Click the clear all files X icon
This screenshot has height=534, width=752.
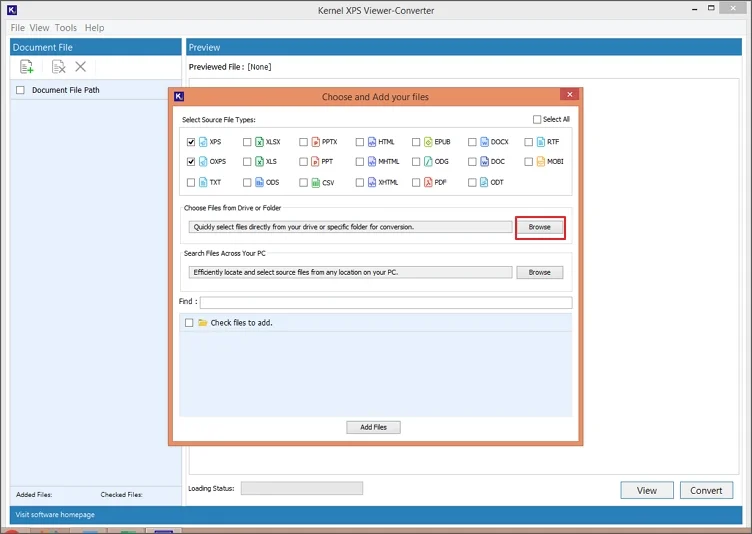pos(81,67)
